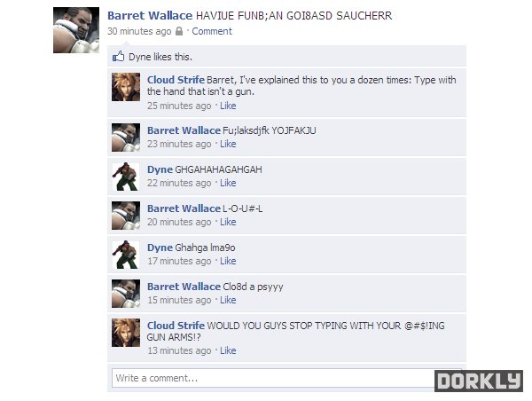Open the Dyne name link on 'Ghahga lma9o' comment

click(x=160, y=248)
